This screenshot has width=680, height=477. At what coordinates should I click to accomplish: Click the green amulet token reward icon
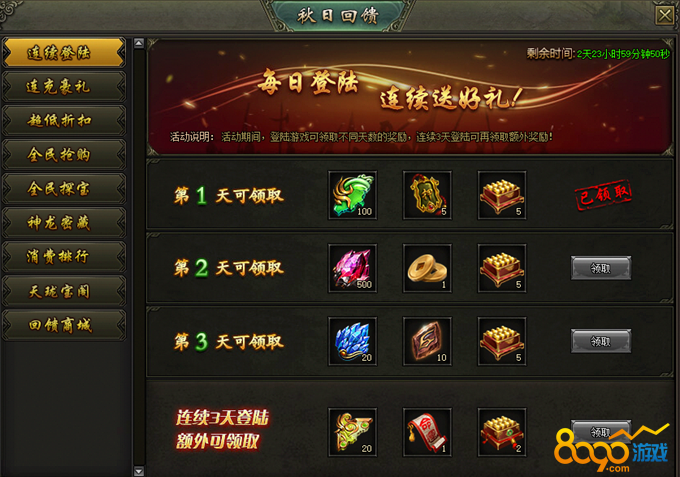point(427,195)
